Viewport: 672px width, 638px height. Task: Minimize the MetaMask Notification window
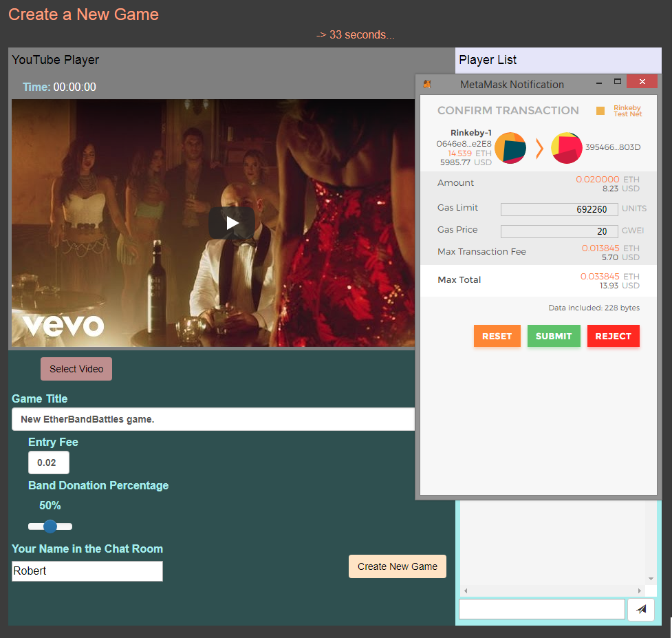(599, 82)
